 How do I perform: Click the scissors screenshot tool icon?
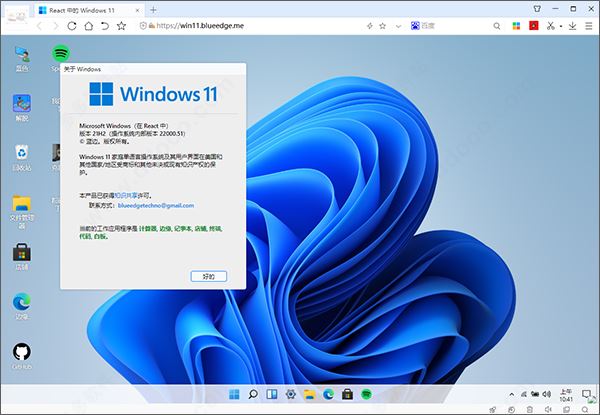[x=551, y=26]
